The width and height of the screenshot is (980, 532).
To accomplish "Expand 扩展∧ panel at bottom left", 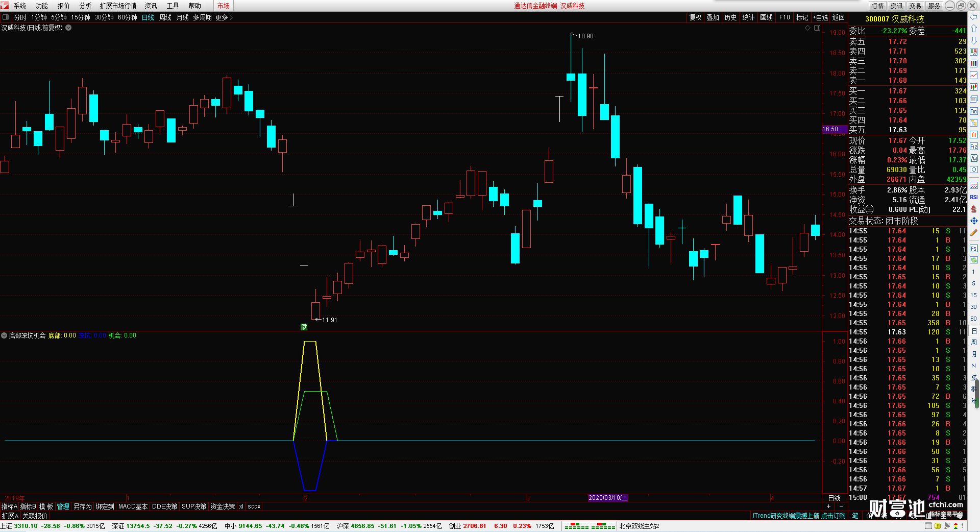I will (x=10, y=516).
